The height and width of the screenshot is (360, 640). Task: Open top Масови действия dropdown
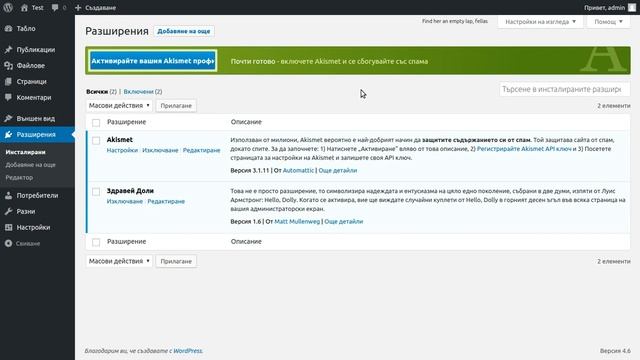coord(119,105)
